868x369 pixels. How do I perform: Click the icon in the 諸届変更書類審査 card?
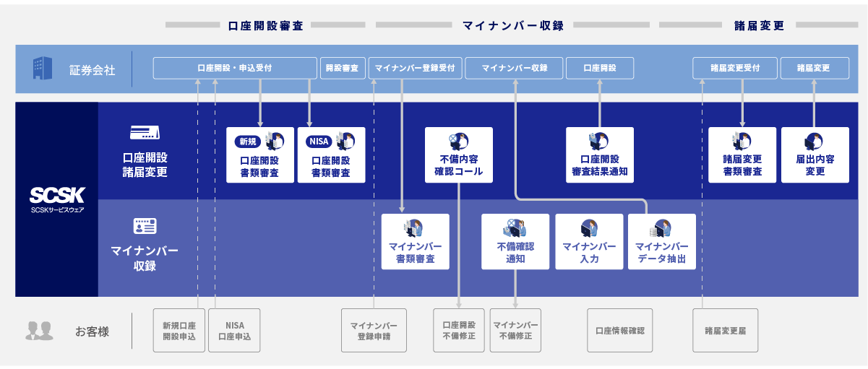pos(742,141)
